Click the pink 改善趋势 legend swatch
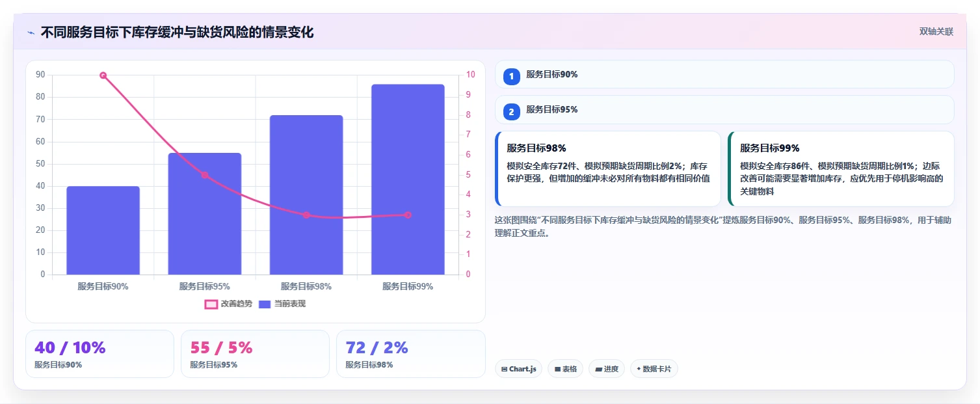This screenshot has width=980, height=404. pyautogui.click(x=211, y=304)
